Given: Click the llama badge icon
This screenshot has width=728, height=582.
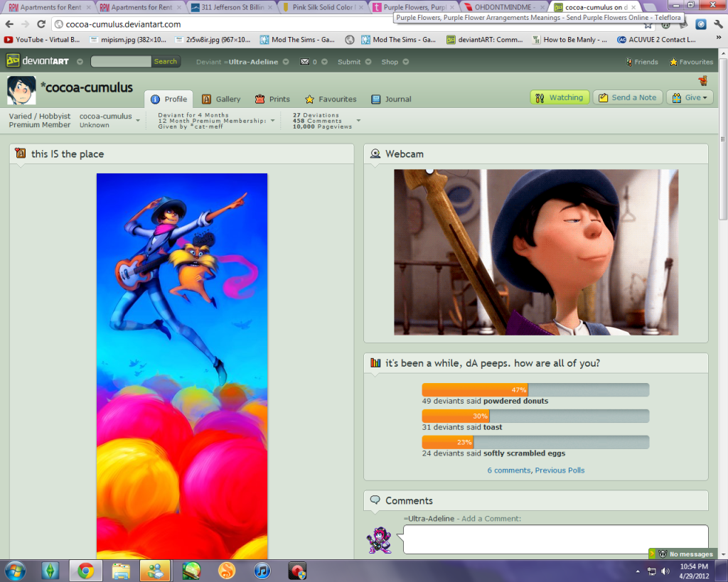Looking at the screenshot, I should [703, 81].
